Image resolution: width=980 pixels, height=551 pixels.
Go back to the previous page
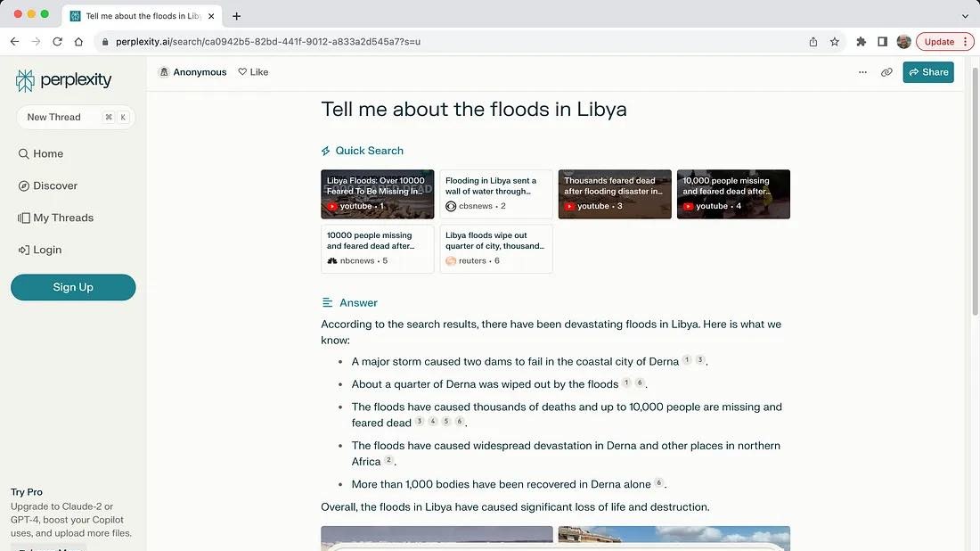pyautogui.click(x=15, y=42)
